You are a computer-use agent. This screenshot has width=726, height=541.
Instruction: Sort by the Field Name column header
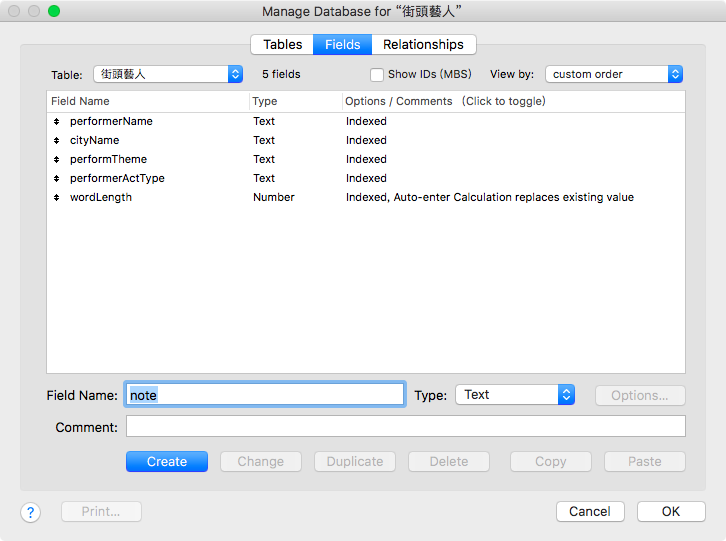(148, 101)
